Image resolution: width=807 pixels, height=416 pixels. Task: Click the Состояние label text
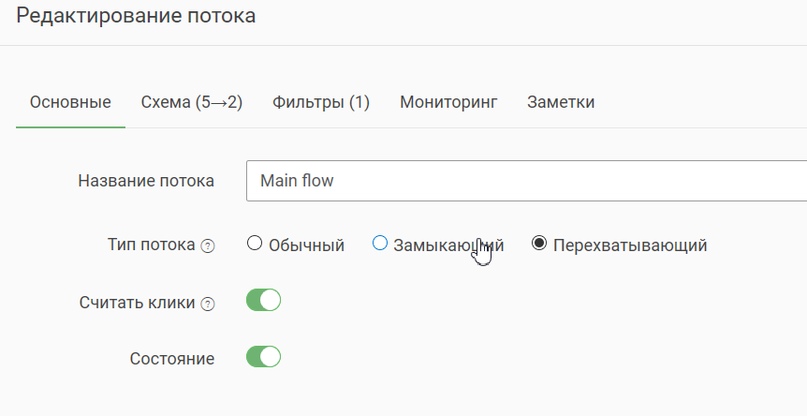click(172, 358)
